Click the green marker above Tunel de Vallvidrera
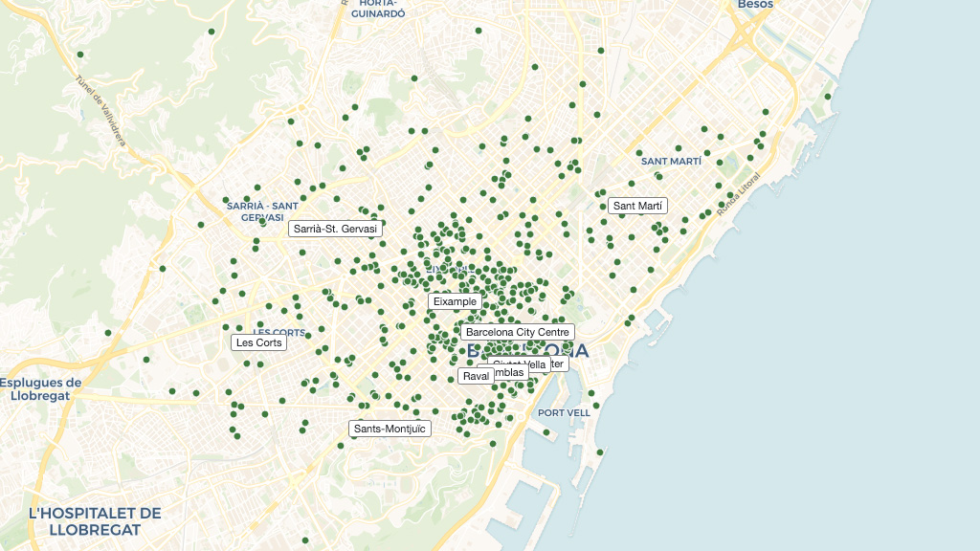Viewport: 980px width, 551px height. 80,55
